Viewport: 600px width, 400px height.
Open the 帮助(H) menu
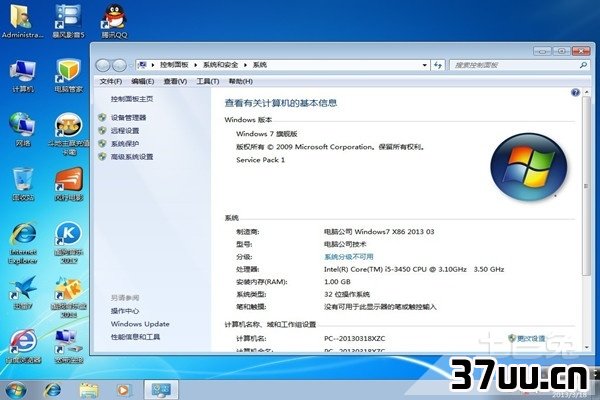[x=241, y=81]
